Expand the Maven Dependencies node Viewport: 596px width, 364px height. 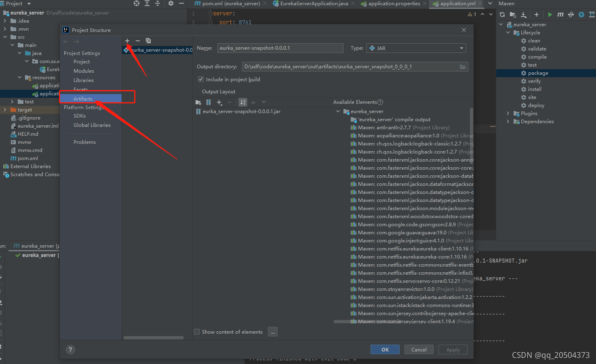coord(508,122)
